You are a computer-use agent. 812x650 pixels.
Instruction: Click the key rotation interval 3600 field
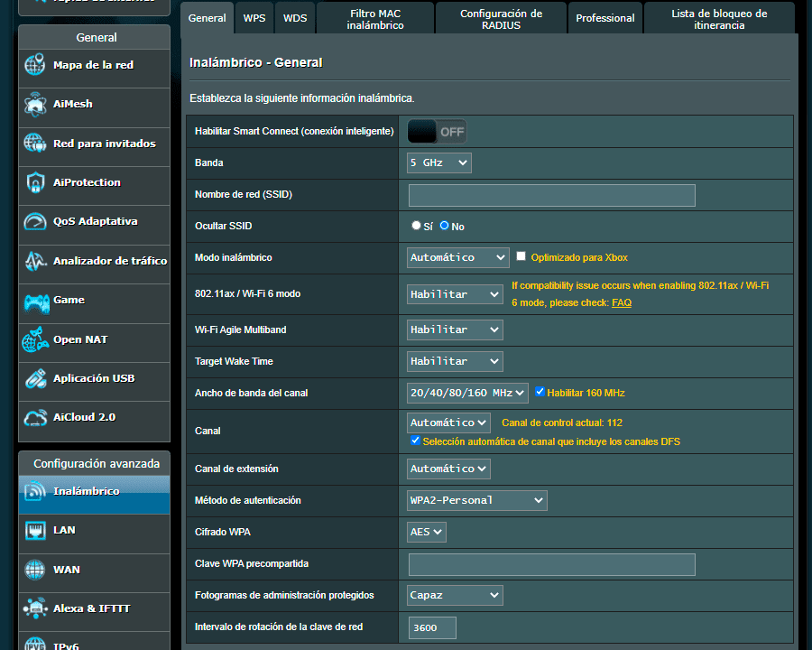pyautogui.click(x=432, y=627)
